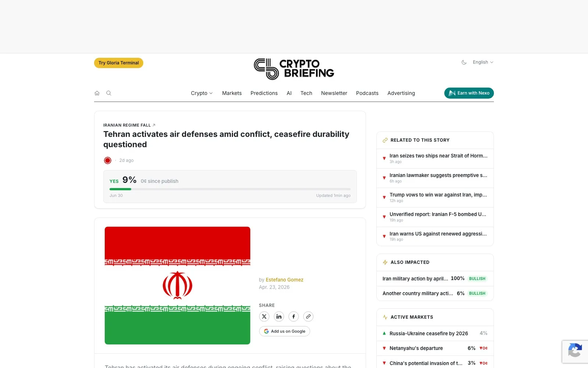Go to Markets section
Viewport: 588px width, 368px height.
point(232,93)
